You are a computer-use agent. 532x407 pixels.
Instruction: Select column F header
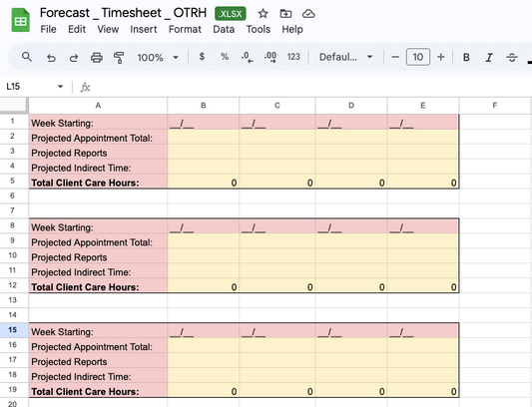tap(495, 106)
